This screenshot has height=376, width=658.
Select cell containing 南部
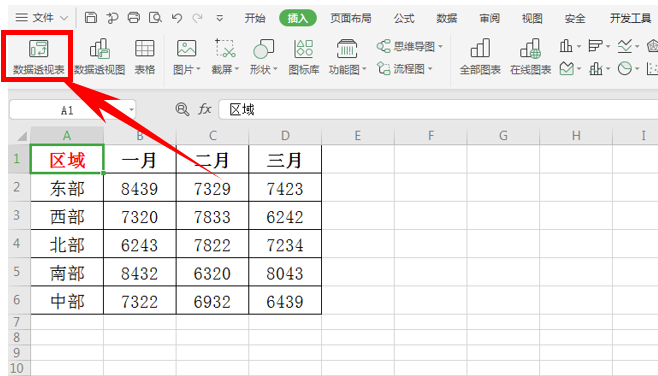tap(67, 272)
